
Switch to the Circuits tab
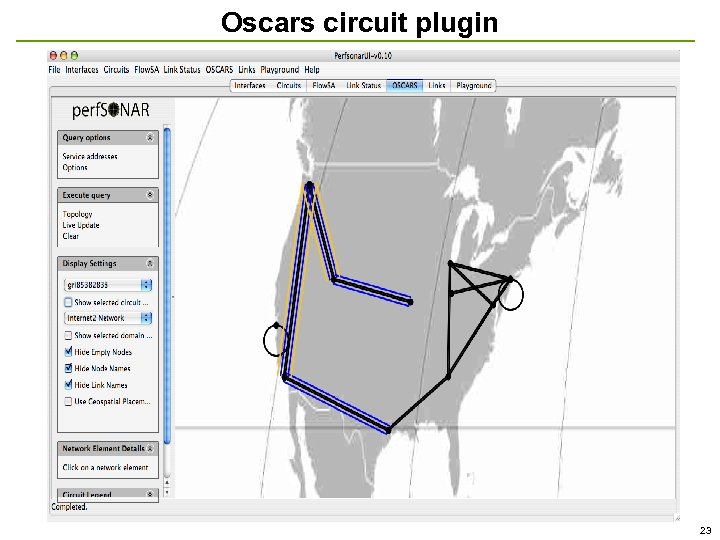click(x=288, y=85)
